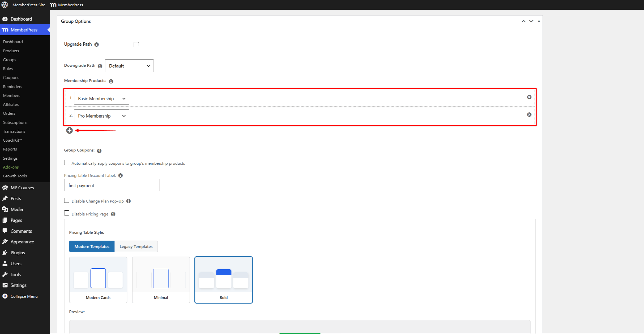This screenshot has width=644, height=334.
Task: Add a new membership product with plus icon
Action: pyautogui.click(x=69, y=130)
